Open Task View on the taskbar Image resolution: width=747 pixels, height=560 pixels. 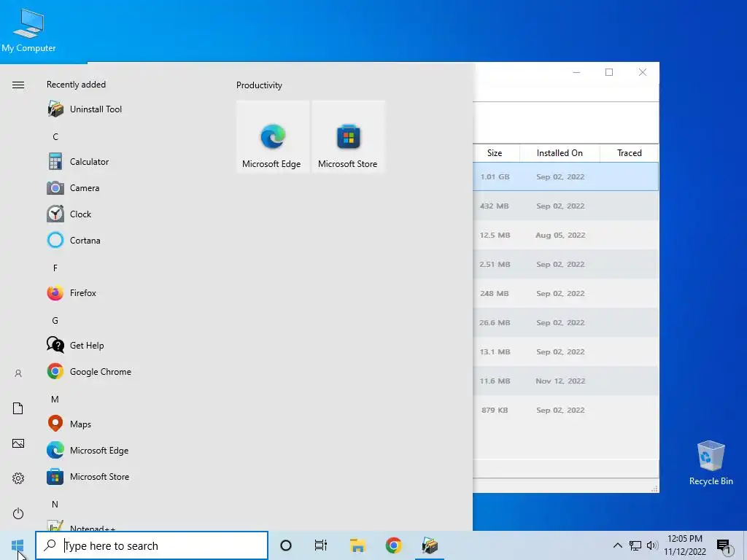click(321, 545)
